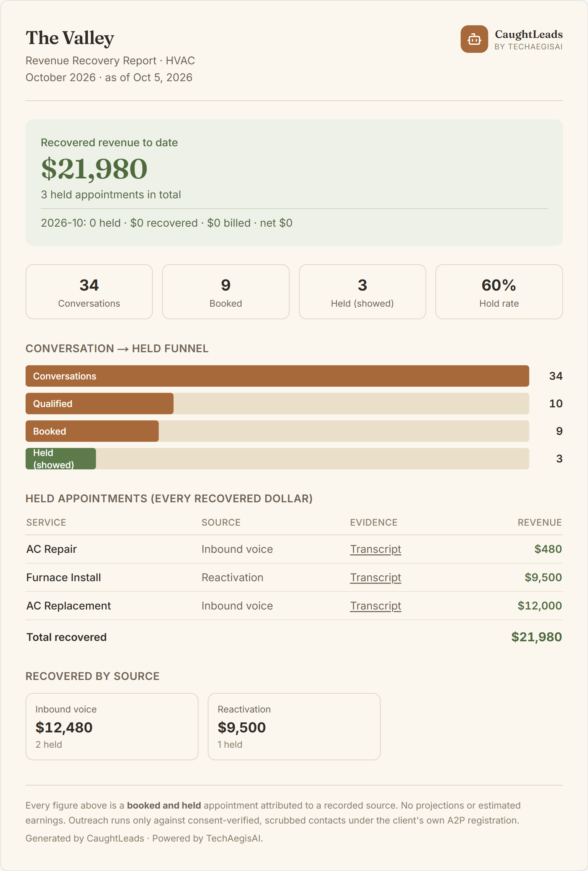
Task: Select the 9 Booked stat card
Action: [x=226, y=292]
